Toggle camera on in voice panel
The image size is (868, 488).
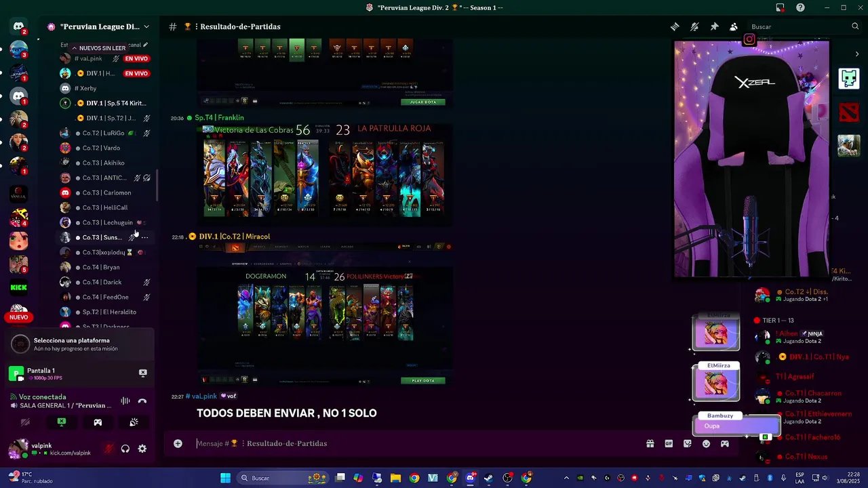pos(26,422)
